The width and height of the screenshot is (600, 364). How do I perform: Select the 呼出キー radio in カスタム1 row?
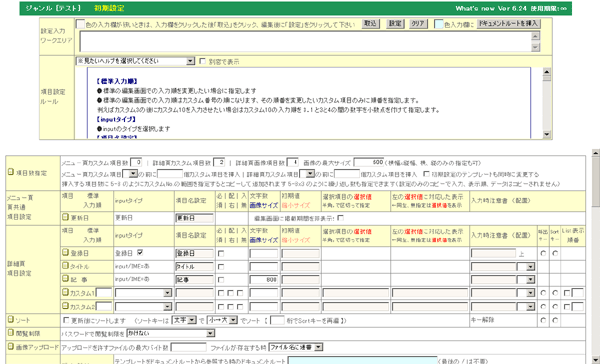pos(543,293)
